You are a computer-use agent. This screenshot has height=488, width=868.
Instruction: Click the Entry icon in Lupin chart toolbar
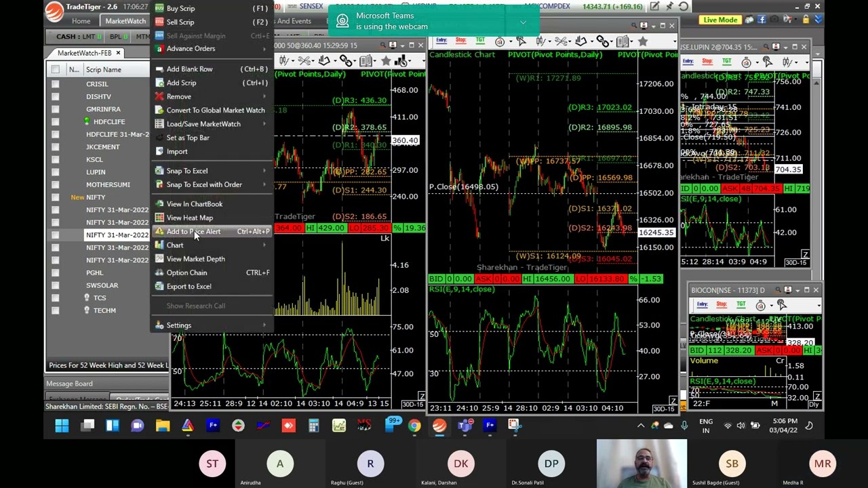(688, 62)
